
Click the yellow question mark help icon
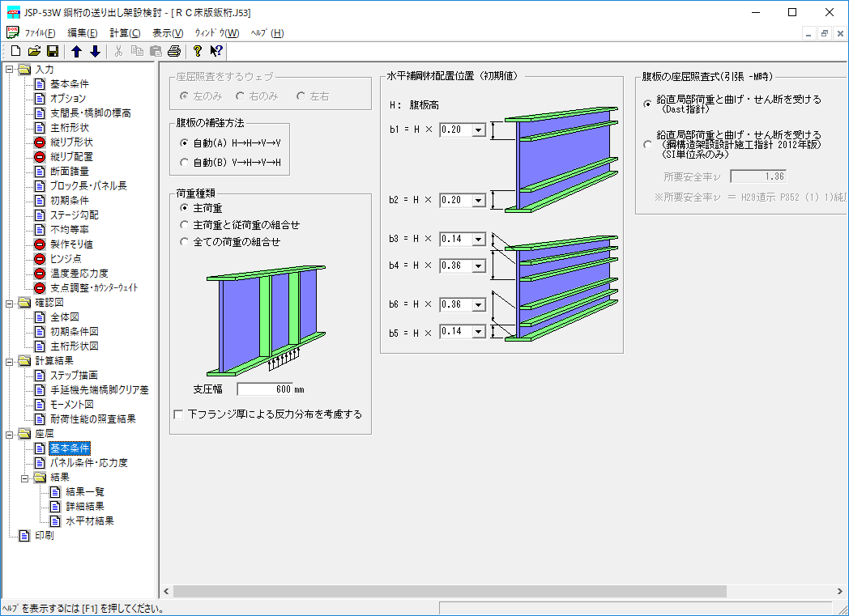[x=197, y=52]
